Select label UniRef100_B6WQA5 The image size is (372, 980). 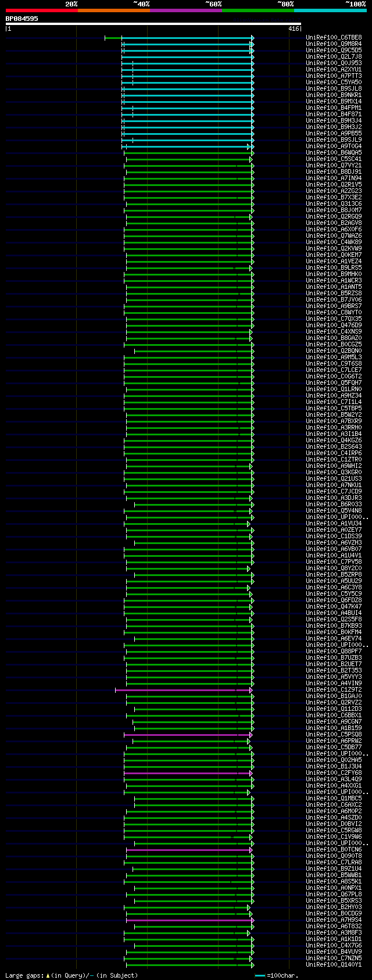[334, 153]
